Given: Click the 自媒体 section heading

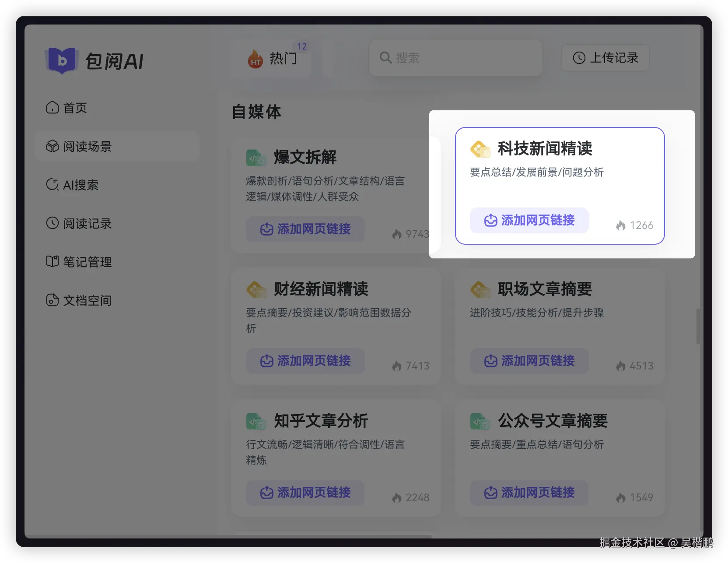Looking at the screenshot, I should [256, 112].
